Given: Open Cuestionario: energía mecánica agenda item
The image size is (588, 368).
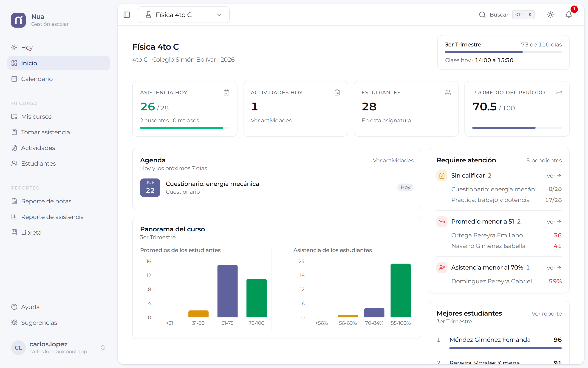Looking at the screenshot, I should 277,188.
